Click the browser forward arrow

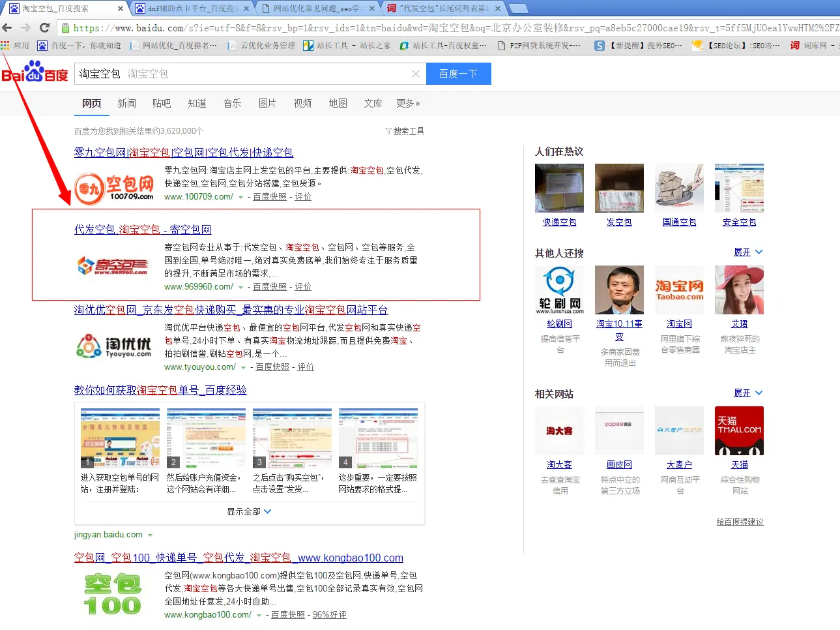pos(25,27)
